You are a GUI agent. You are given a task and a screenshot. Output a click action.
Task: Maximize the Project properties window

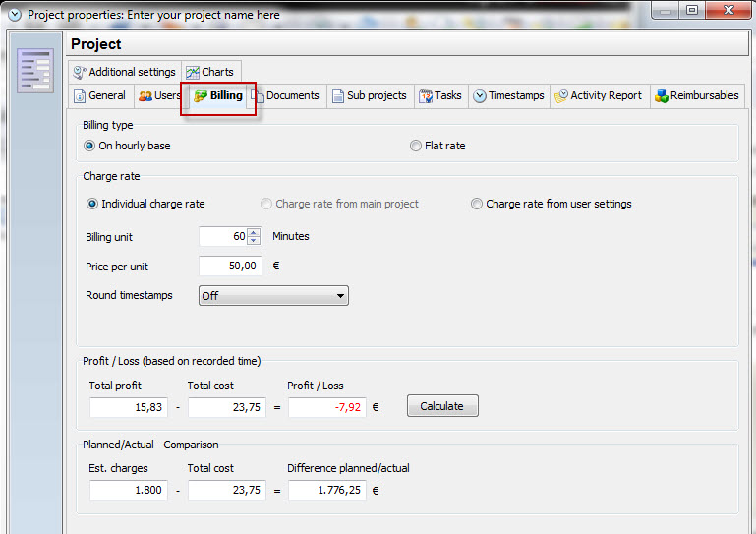(692, 11)
